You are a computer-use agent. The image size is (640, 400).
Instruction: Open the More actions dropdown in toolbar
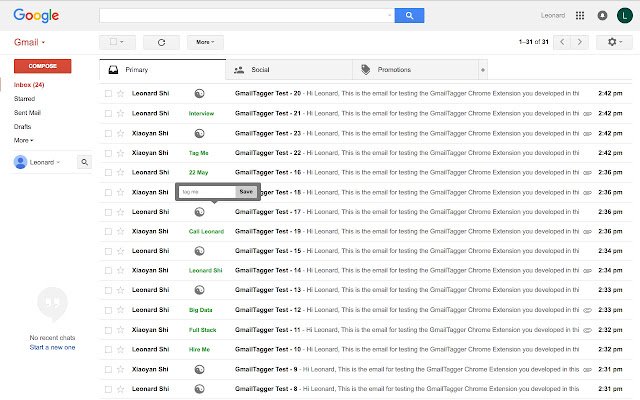pos(205,42)
